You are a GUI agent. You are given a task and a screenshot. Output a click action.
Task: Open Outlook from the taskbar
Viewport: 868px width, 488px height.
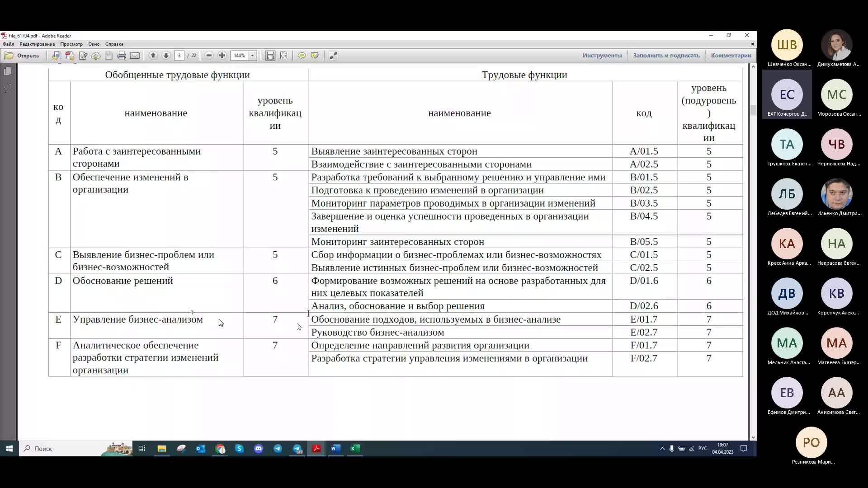(200, 449)
